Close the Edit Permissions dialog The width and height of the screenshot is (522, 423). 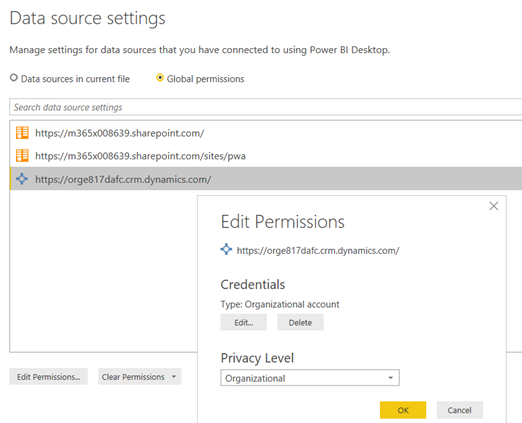(x=494, y=206)
